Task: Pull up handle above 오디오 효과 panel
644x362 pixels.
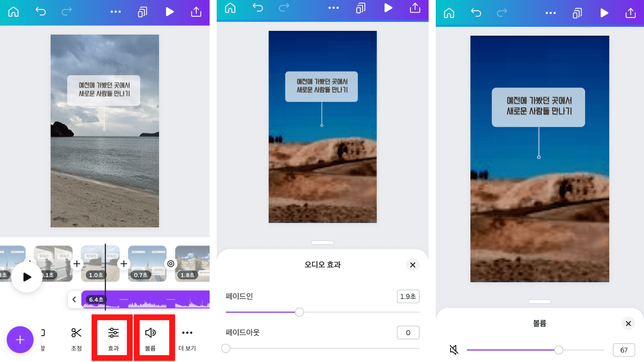Action: [x=322, y=243]
